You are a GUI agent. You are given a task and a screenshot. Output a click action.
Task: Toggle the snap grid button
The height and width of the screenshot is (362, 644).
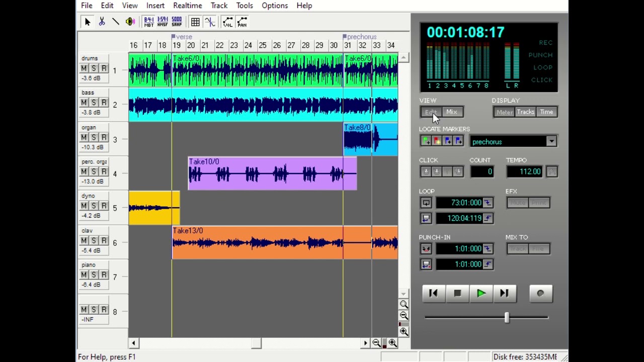click(195, 22)
